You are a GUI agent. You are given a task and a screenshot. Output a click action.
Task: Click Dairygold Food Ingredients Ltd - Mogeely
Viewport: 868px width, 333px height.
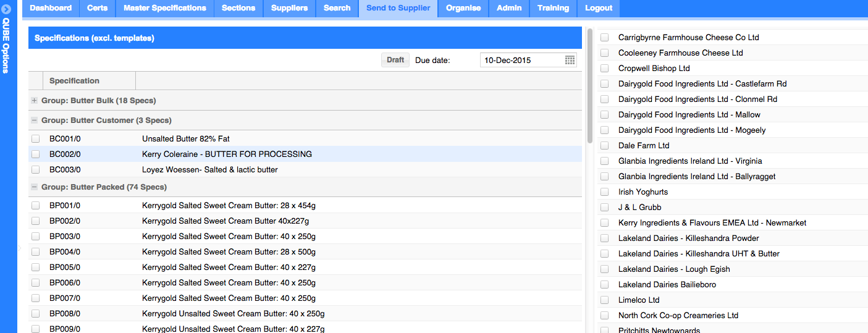click(x=692, y=130)
